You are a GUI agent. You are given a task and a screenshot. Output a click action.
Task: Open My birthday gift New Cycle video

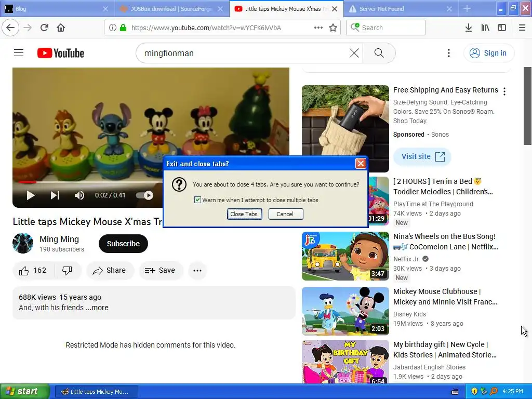445,350
